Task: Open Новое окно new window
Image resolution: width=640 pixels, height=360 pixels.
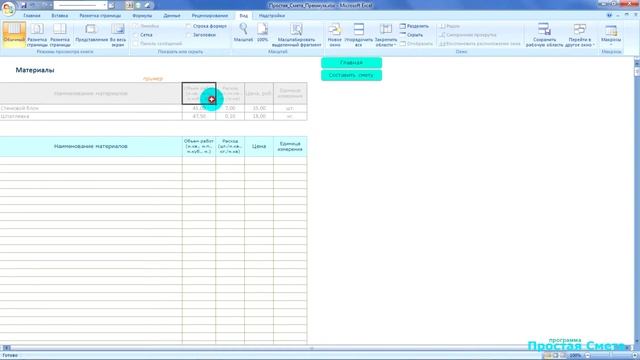Action: pos(335,34)
